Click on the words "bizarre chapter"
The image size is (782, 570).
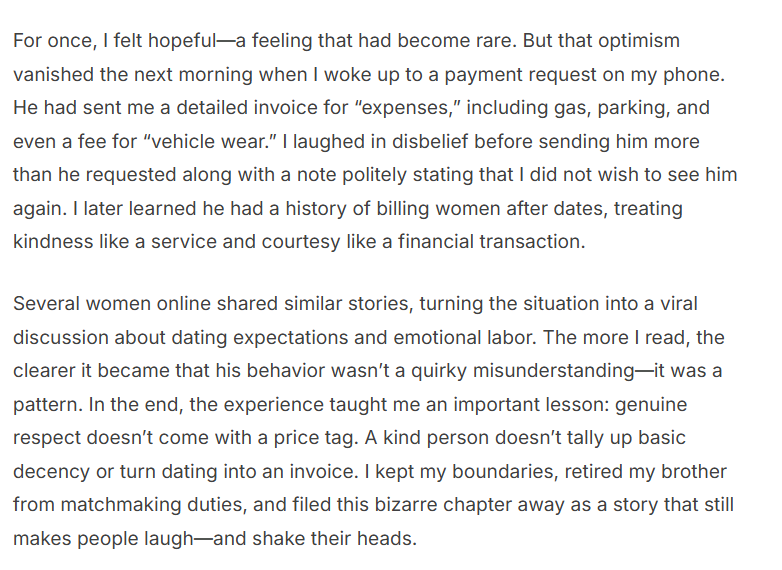coord(413,503)
